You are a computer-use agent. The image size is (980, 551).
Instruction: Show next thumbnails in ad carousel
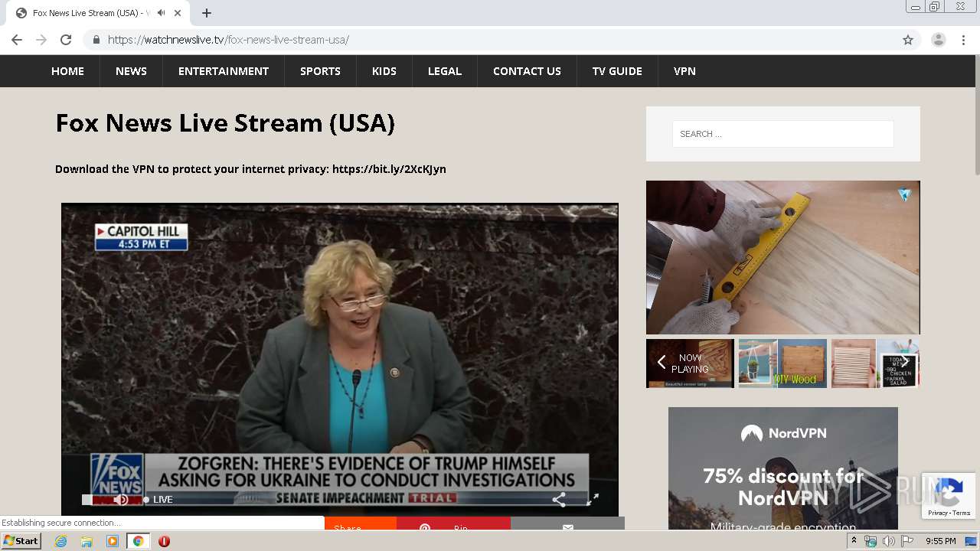[905, 363]
